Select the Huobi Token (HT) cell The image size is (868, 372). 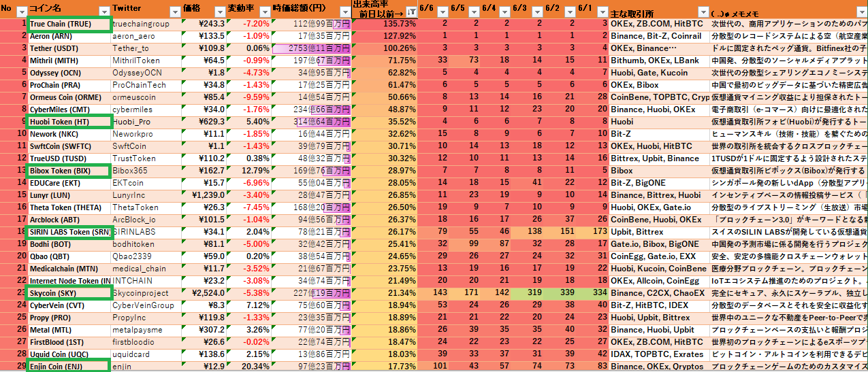[x=69, y=122]
